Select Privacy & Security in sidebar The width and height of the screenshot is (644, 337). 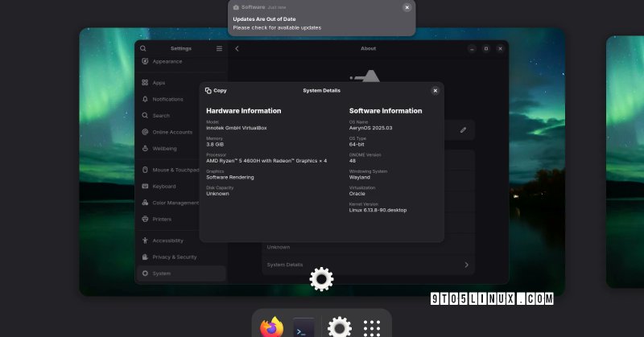(181, 257)
